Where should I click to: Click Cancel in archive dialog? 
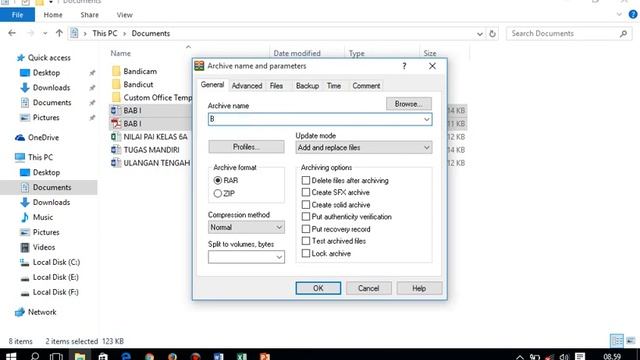click(x=369, y=288)
